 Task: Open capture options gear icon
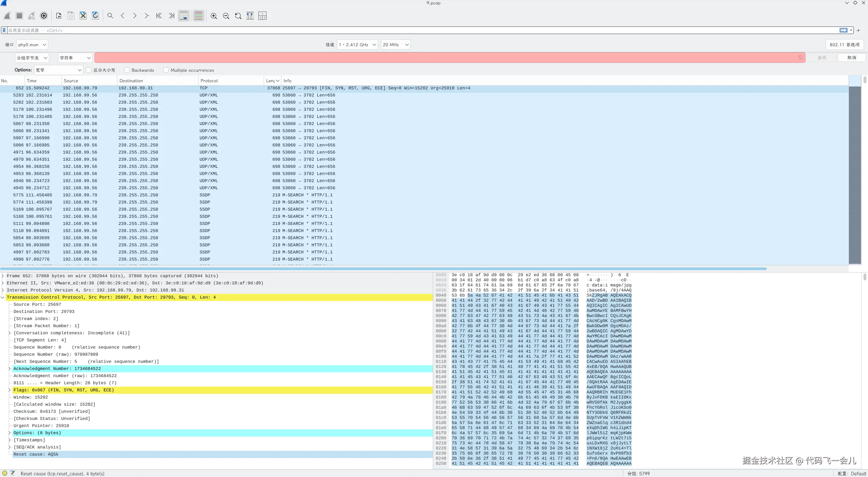pyautogui.click(x=44, y=16)
